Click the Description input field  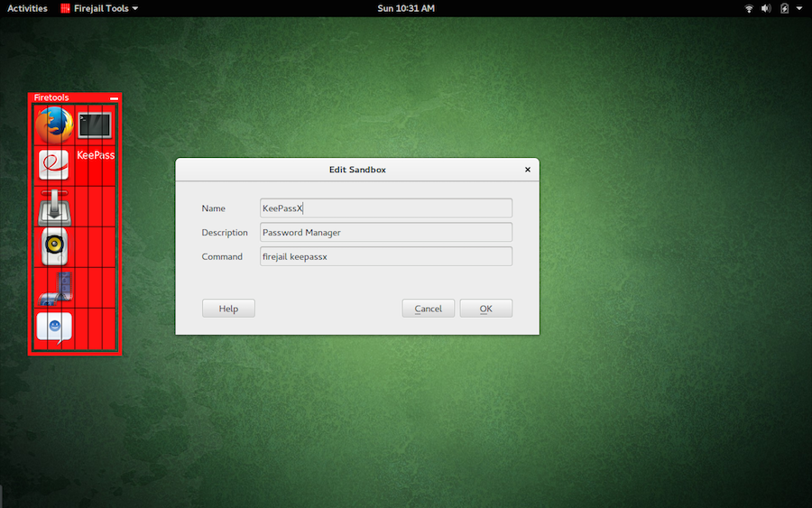(386, 233)
